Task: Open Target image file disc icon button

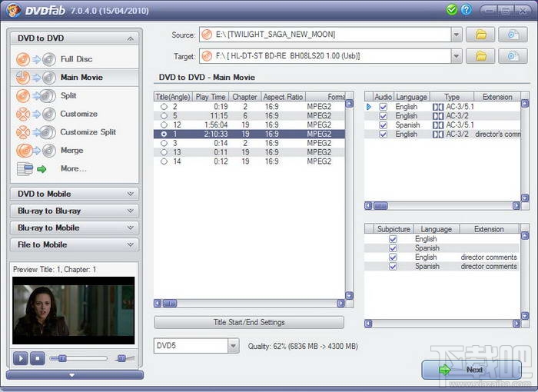Action: point(513,56)
